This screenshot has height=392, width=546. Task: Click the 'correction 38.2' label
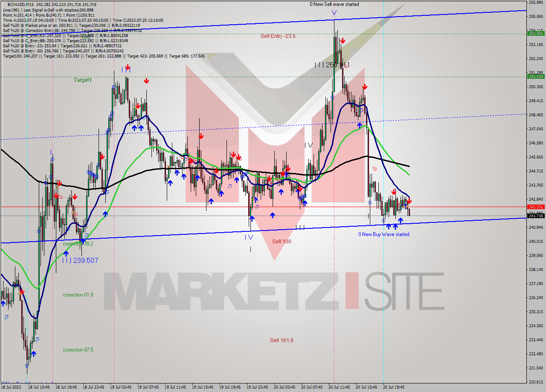(x=78, y=244)
